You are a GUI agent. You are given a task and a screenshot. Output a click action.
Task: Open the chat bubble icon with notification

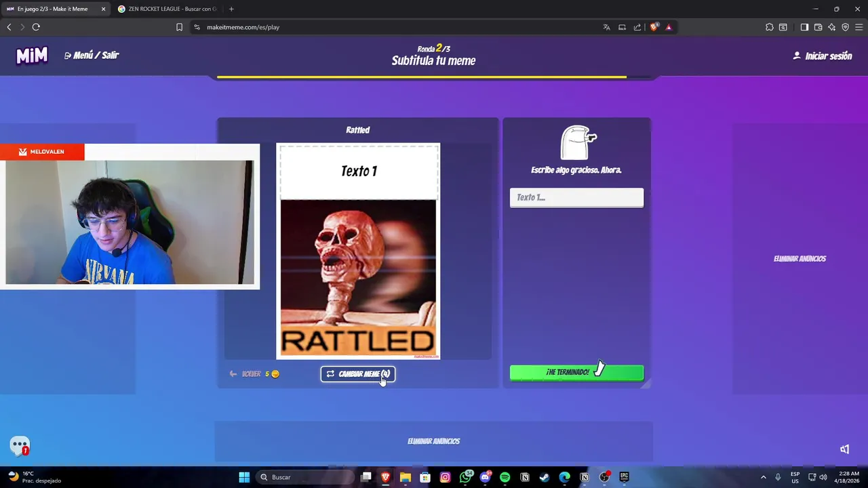click(20, 446)
